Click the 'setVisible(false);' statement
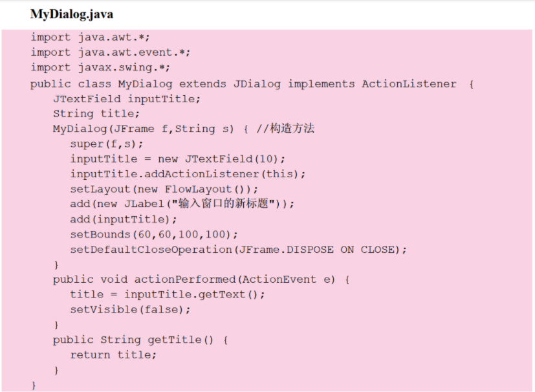This screenshot has height=392, width=535. point(131,309)
